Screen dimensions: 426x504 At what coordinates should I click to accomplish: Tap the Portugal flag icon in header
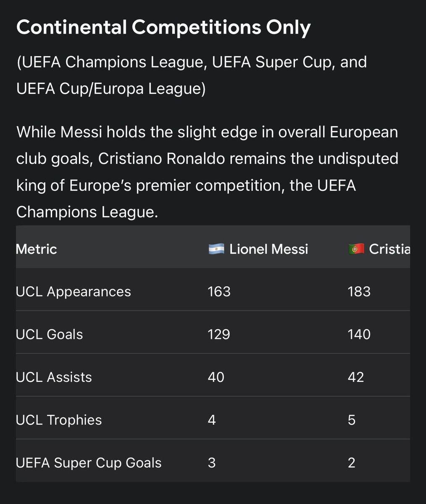point(356,249)
